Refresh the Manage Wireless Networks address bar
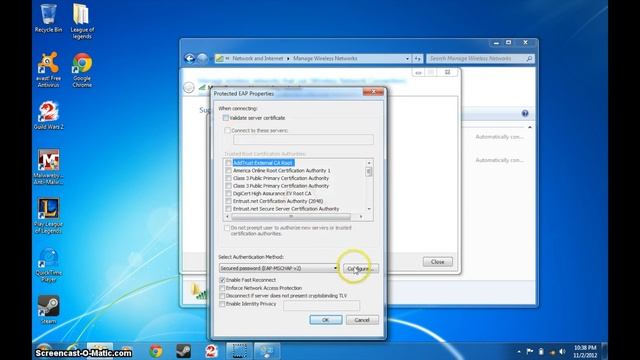 tap(417, 59)
